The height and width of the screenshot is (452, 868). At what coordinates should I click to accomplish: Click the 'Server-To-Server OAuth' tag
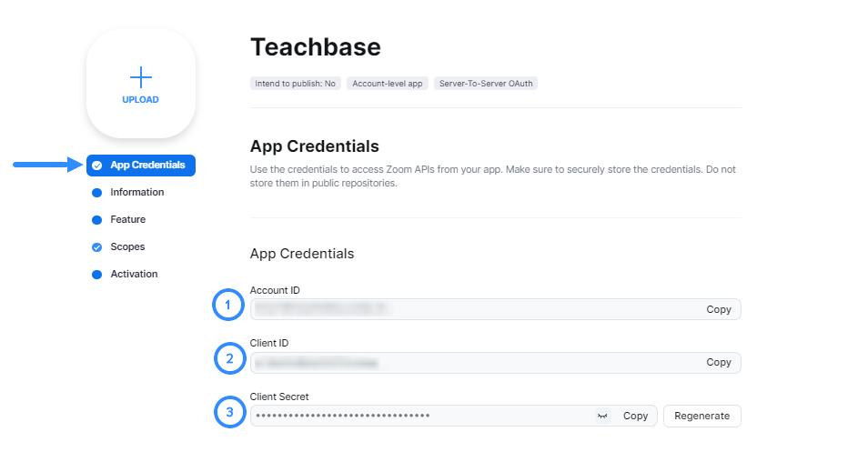click(x=486, y=84)
